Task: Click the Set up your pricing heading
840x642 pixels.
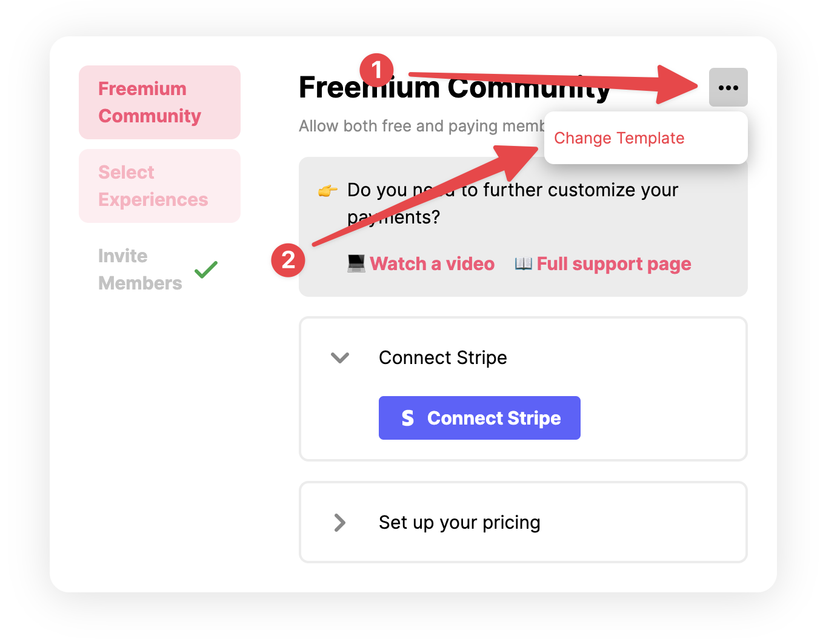Action: coord(459,522)
